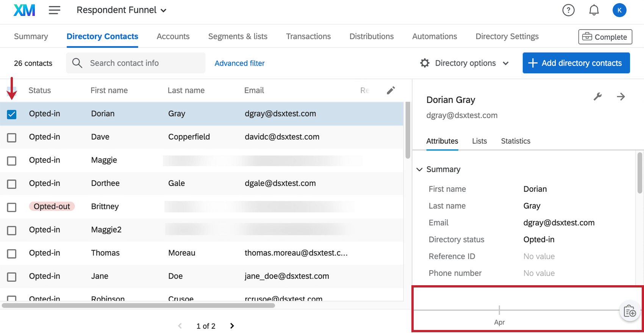Select the opted-out Brittney checkbox

tap(12, 207)
